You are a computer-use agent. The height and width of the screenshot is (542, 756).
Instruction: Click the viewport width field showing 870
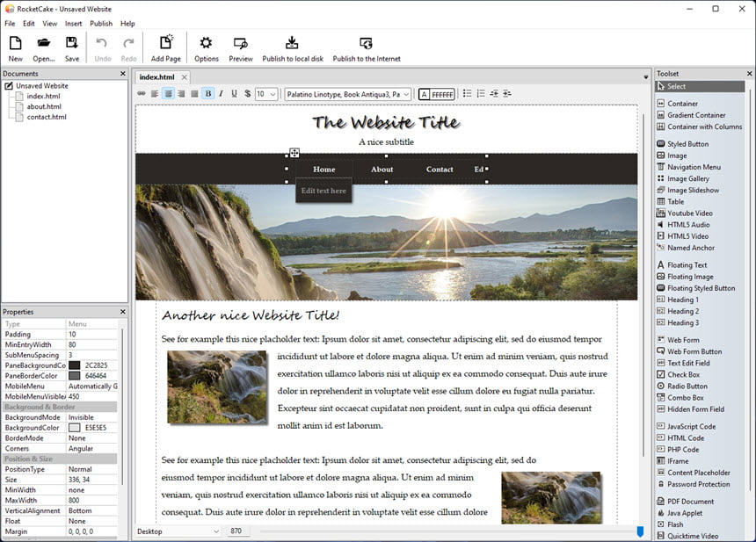pyautogui.click(x=238, y=531)
